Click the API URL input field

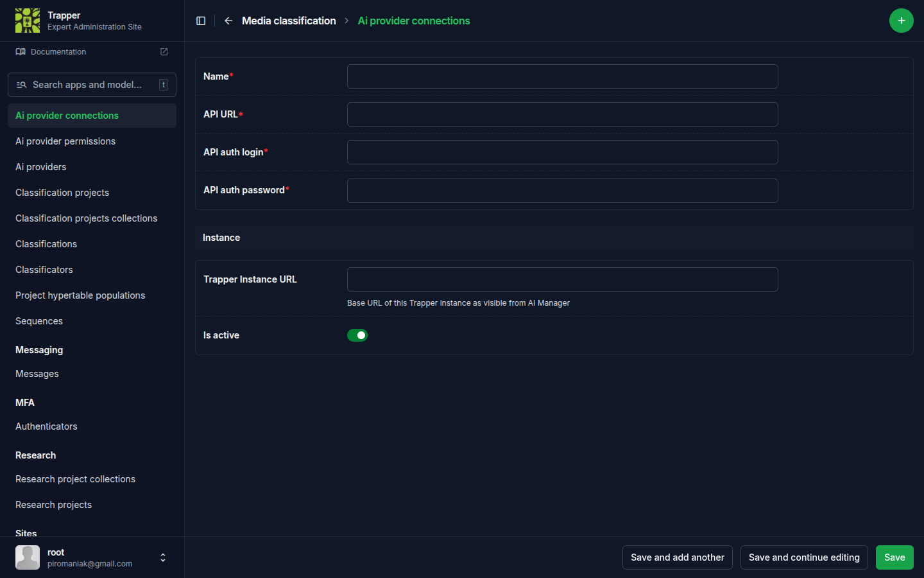563,114
